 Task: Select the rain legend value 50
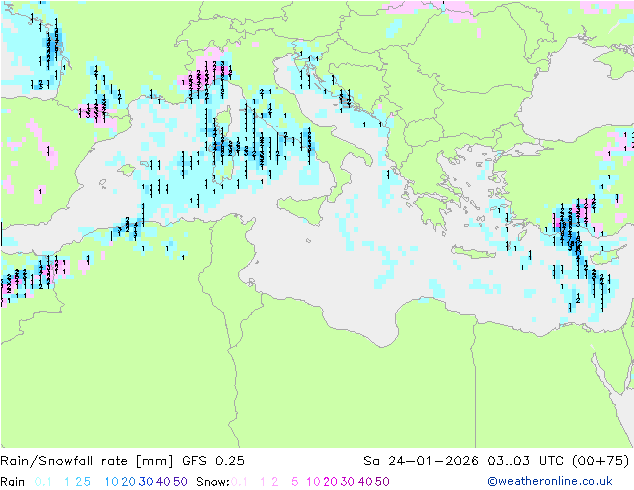tap(180, 482)
